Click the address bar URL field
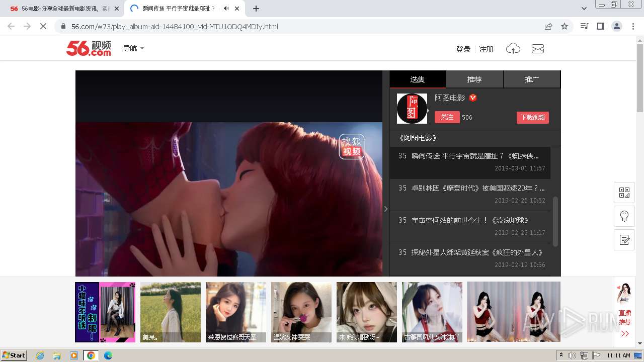 tap(302, 26)
